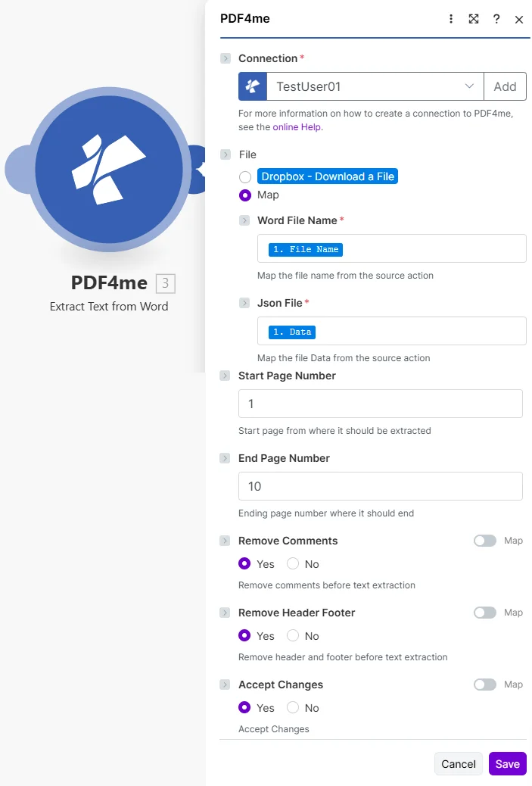Expand the Accept Changes chevron
The width and height of the screenshot is (532, 786).
click(225, 685)
